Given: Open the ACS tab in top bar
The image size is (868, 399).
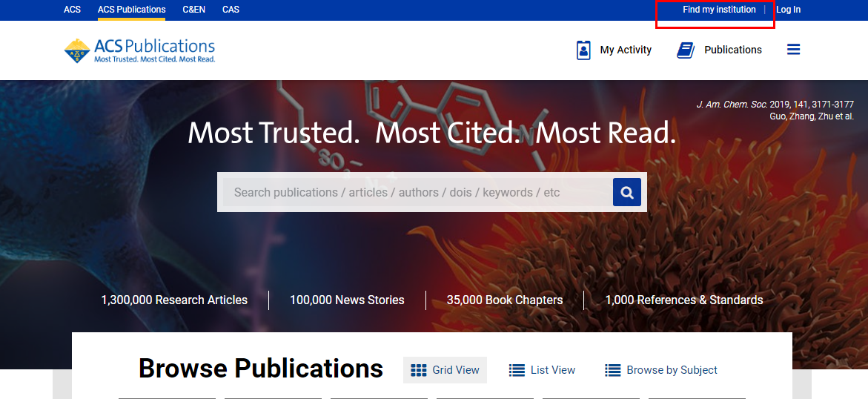Looking at the screenshot, I should point(72,10).
